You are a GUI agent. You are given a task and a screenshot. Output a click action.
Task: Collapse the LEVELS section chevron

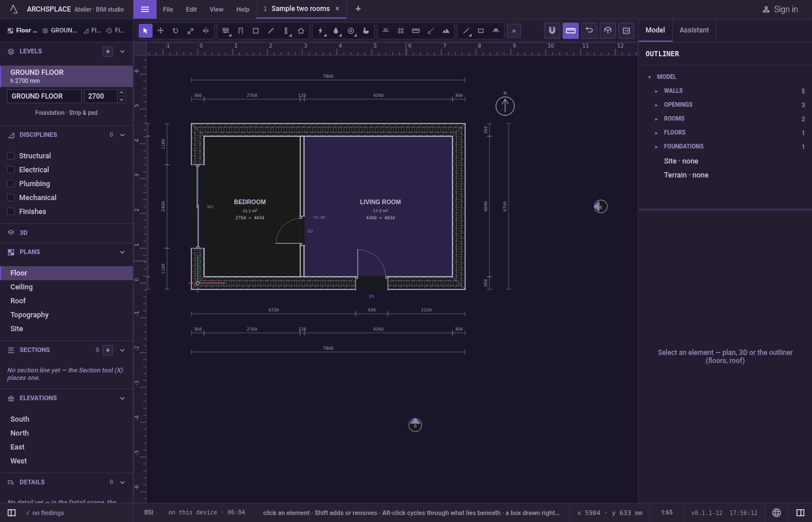tap(122, 52)
